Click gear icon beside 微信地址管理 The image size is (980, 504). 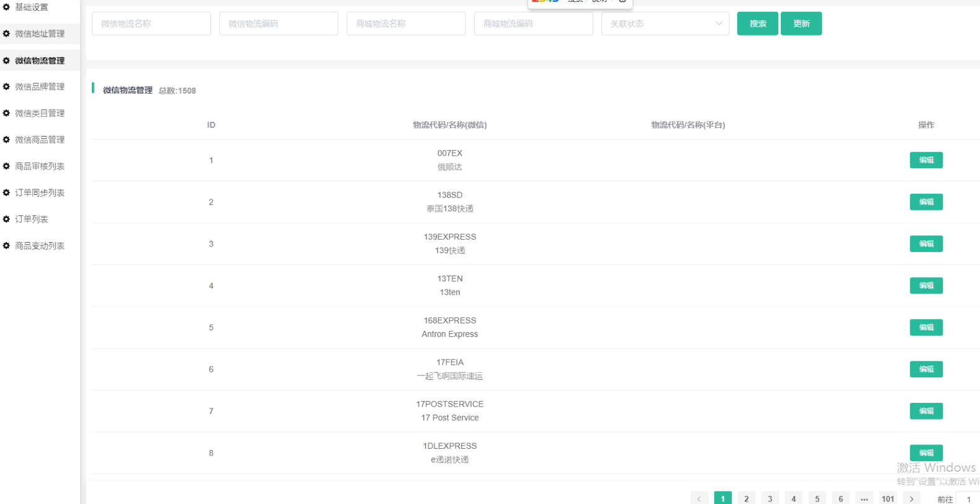[6, 34]
